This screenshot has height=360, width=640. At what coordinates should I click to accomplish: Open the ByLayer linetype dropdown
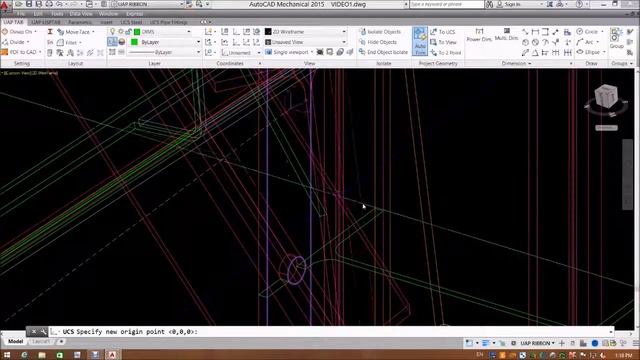coord(198,52)
